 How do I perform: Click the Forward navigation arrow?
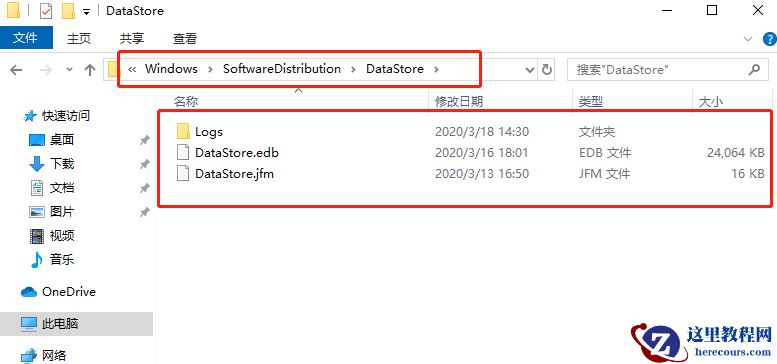pos(46,70)
